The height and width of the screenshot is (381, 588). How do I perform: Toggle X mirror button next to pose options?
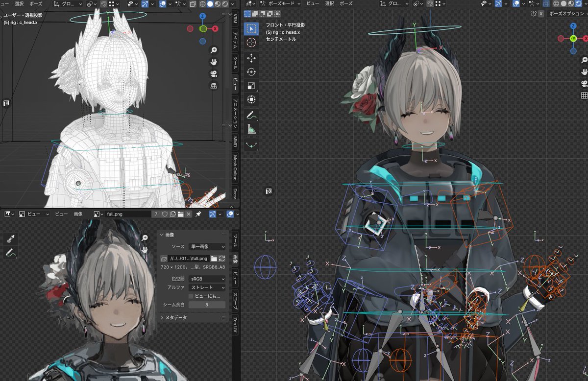point(540,14)
